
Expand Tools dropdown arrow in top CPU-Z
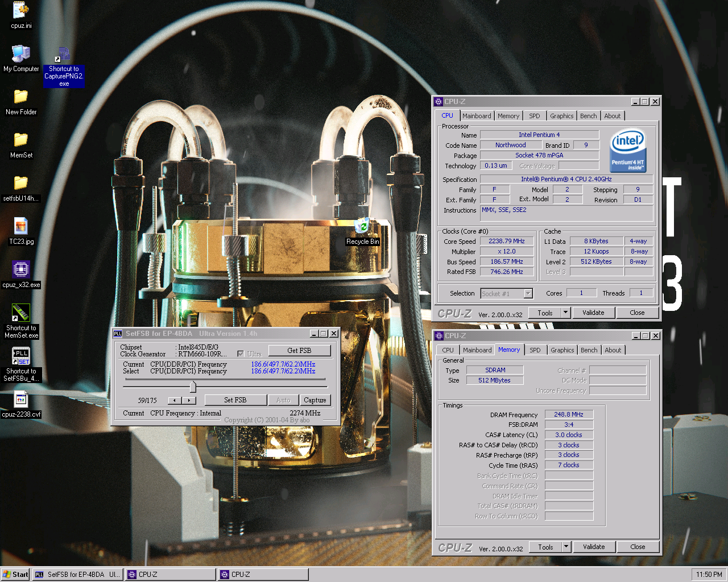coord(565,313)
